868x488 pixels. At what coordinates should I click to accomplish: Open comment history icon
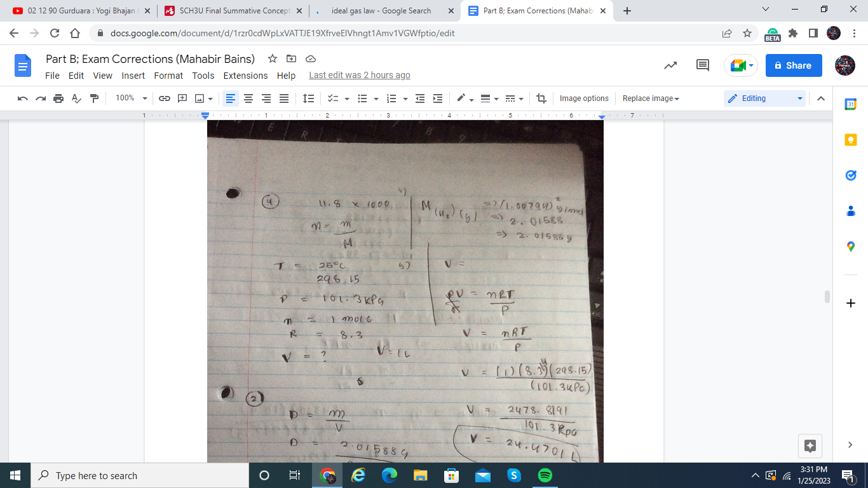point(703,65)
